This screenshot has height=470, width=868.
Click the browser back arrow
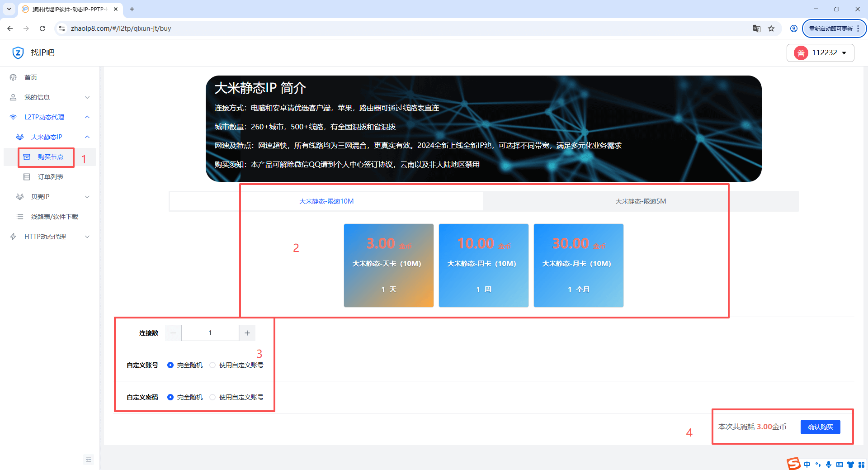pyautogui.click(x=10, y=28)
